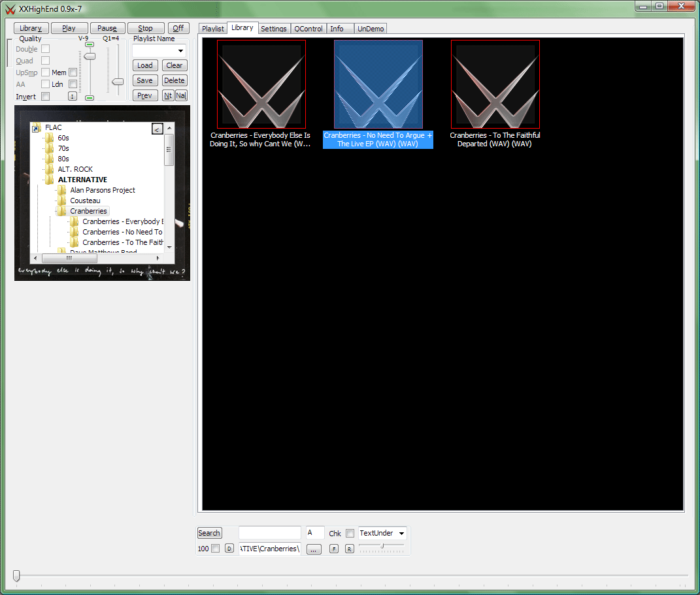Click the Search button
This screenshot has height=595, width=700.
[209, 533]
